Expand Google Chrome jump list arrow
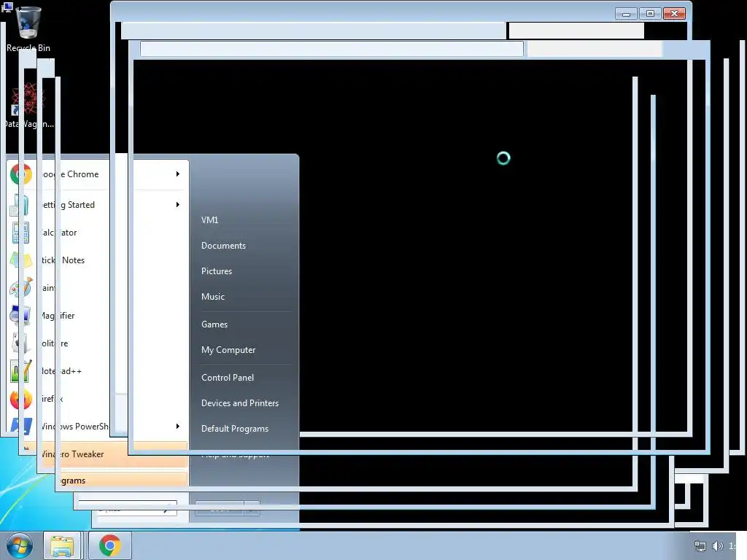Image resolution: width=747 pixels, height=560 pixels. coord(178,174)
